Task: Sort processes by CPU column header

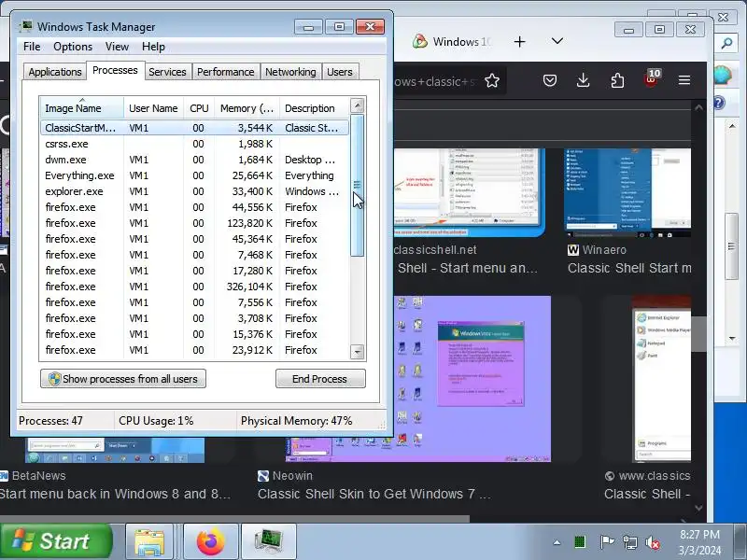Action: [x=199, y=108]
